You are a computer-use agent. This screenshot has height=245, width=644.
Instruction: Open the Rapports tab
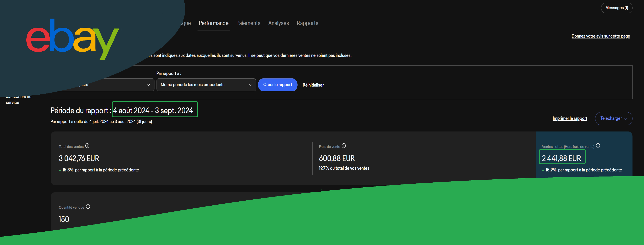point(308,23)
